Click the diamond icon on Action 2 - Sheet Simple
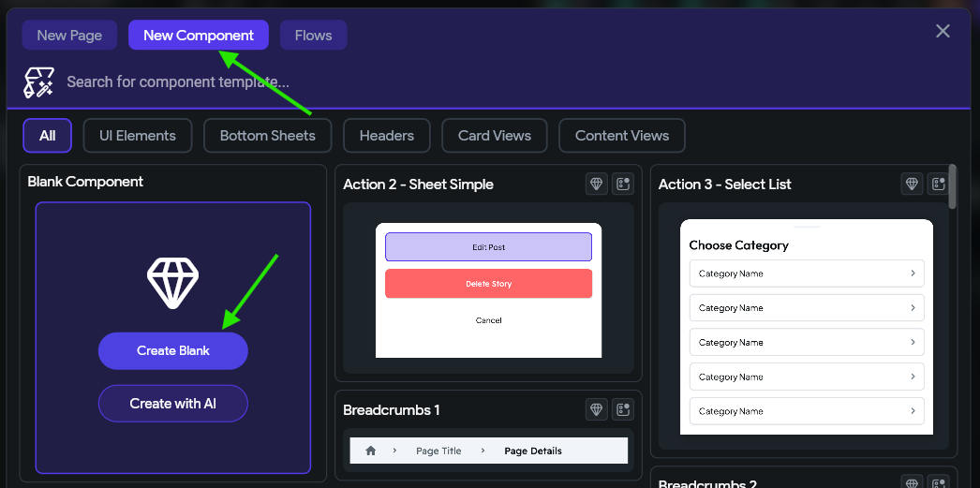The height and width of the screenshot is (488, 980). pyautogui.click(x=597, y=184)
